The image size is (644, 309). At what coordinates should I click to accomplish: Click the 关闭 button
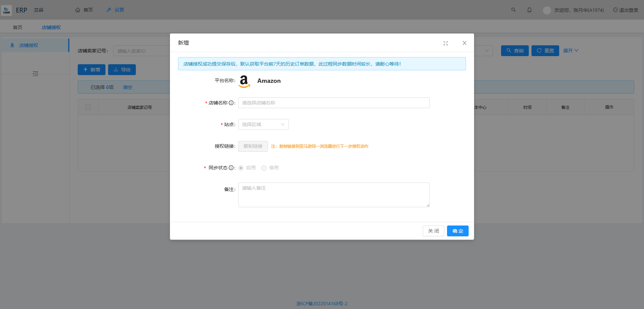pyautogui.click(x=433, y=231)
